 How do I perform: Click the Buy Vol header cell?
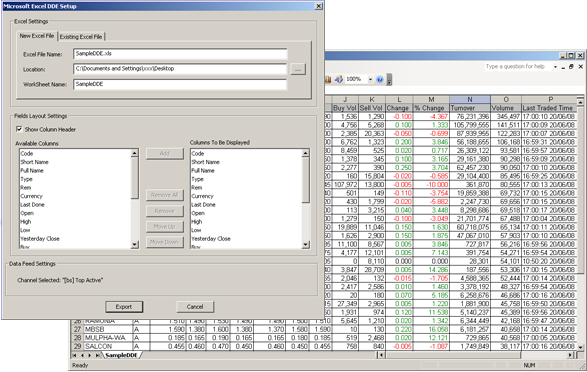click(345, 108)
